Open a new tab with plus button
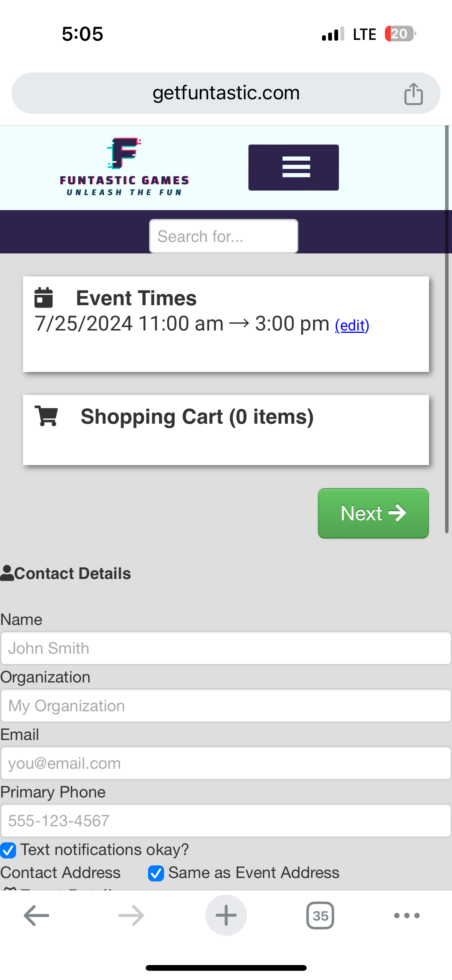This screenshot has height=980, width=452. click(226, 915)
